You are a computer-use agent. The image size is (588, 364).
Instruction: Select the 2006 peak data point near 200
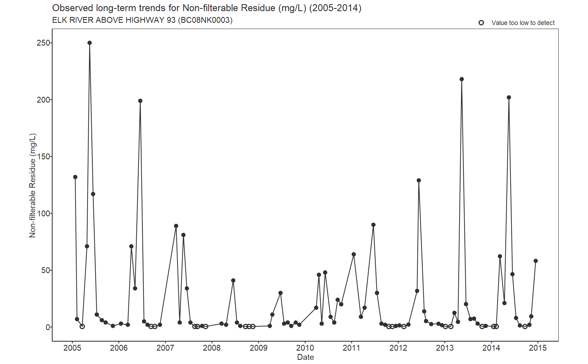tap(140, 101)
